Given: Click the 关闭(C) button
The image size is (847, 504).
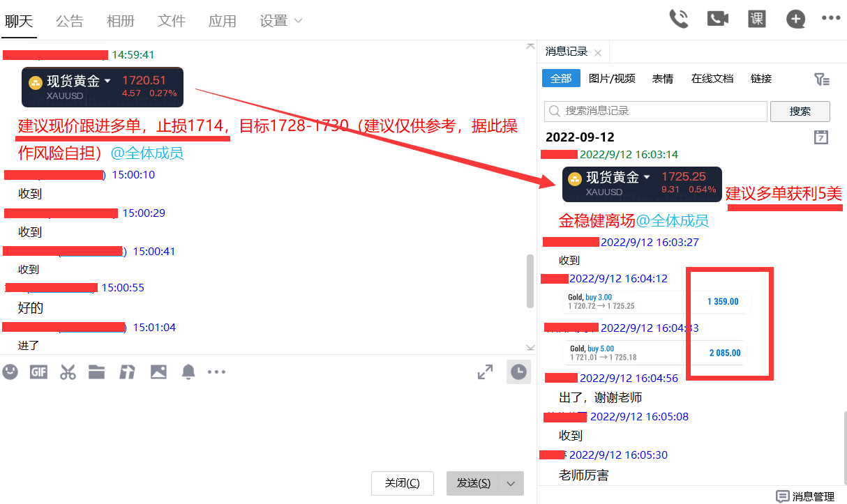Looking at the screenshot, I should coord(403,483).
